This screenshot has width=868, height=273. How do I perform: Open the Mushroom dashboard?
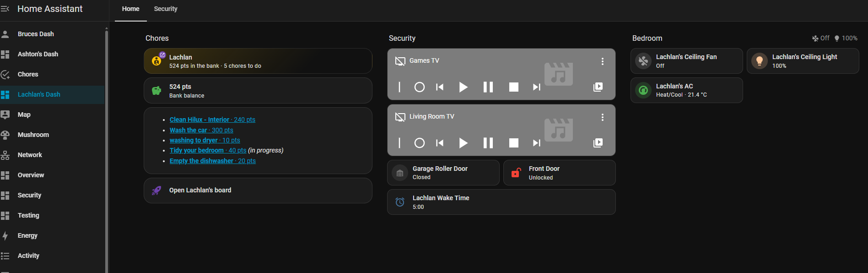(x=52, y=135)
